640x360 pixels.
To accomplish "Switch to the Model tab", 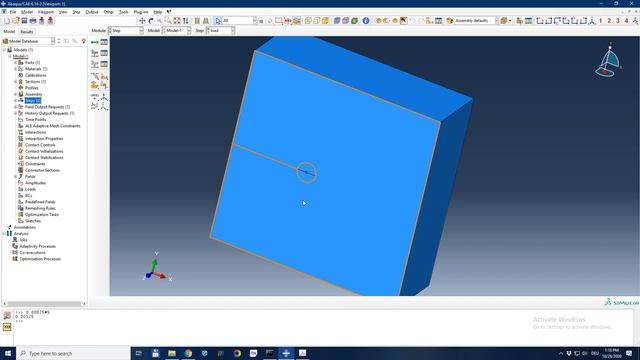I will tap(9, 31).
